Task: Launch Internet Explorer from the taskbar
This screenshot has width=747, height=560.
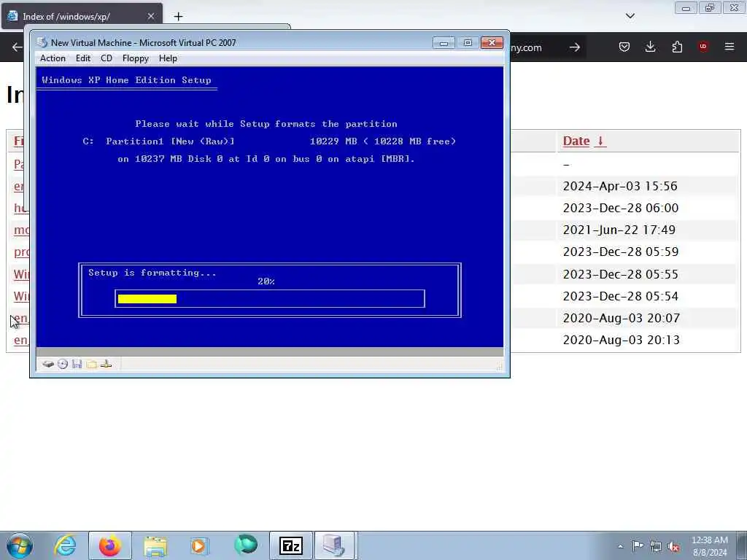Action: [x=65, y=545]
